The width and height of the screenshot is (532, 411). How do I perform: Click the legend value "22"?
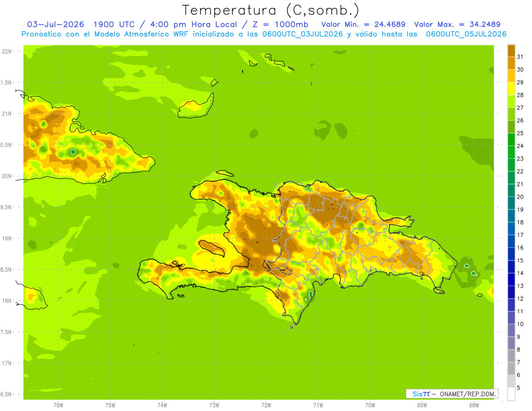[x=520, y=171]
